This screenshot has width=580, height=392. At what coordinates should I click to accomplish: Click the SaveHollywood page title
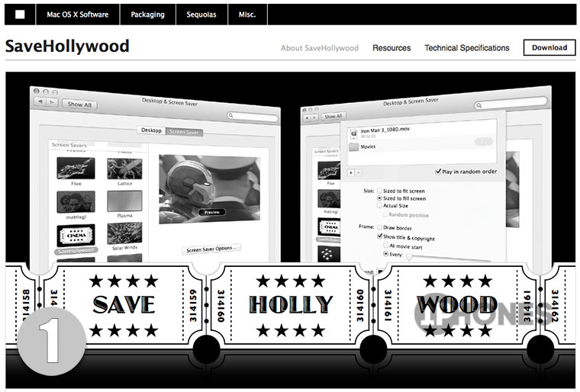click(67, 47)
